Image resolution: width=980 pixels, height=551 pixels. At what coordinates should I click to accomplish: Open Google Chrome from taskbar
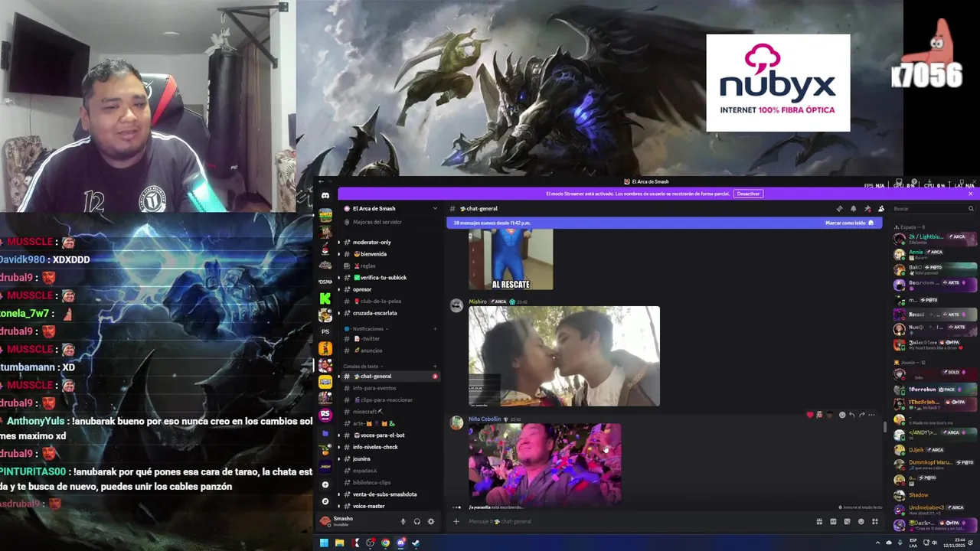pos(385,543)
